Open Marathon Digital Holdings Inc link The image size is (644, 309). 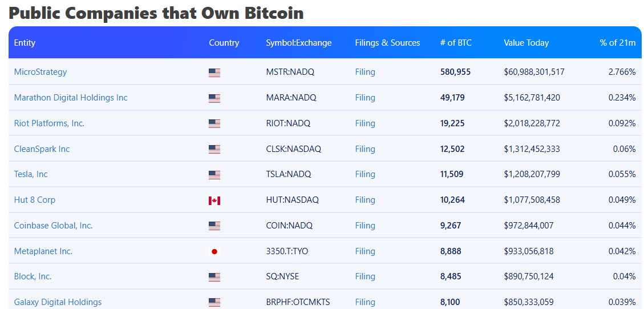(x=71, y=98)
